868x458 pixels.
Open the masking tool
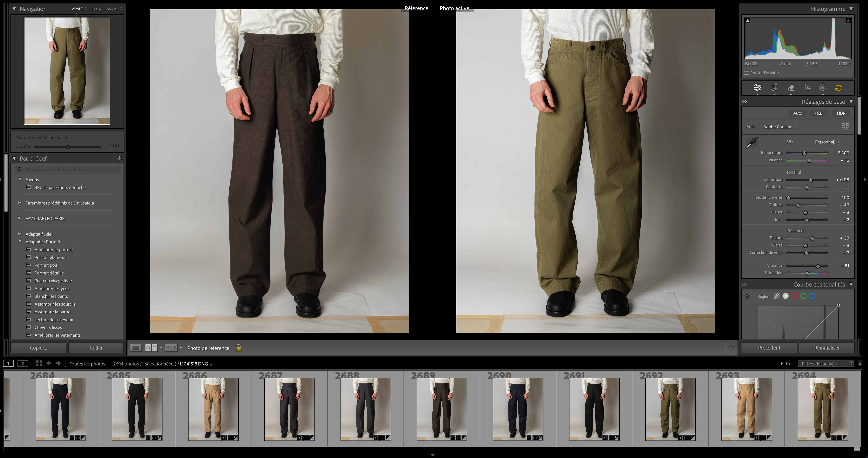(823, 88)
